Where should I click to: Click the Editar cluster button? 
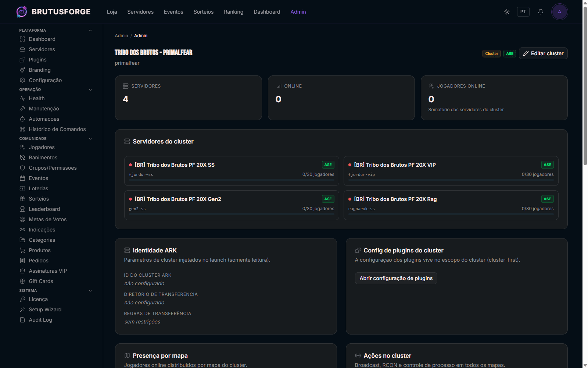coord(543,53)
